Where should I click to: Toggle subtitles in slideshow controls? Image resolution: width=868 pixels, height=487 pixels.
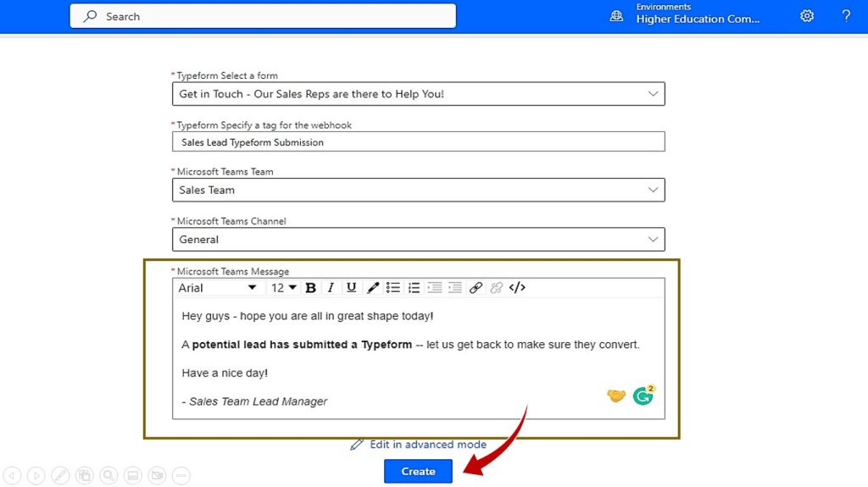133,475
